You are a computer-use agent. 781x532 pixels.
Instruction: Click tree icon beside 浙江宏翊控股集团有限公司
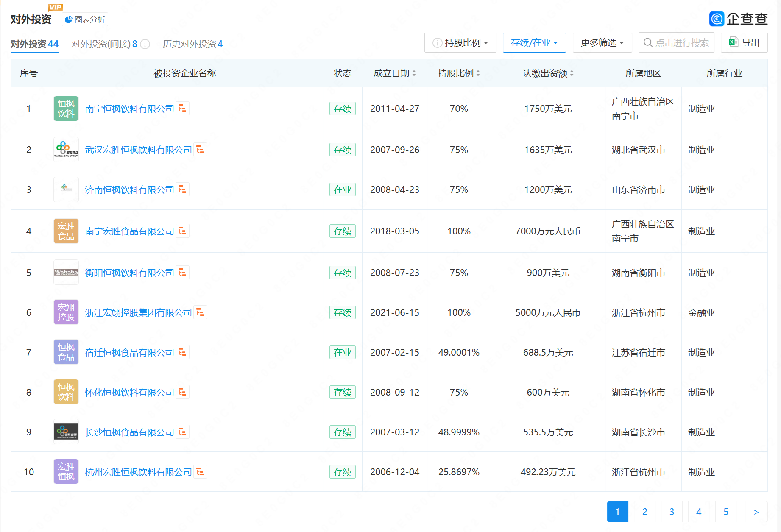click(x=201, y=312)
